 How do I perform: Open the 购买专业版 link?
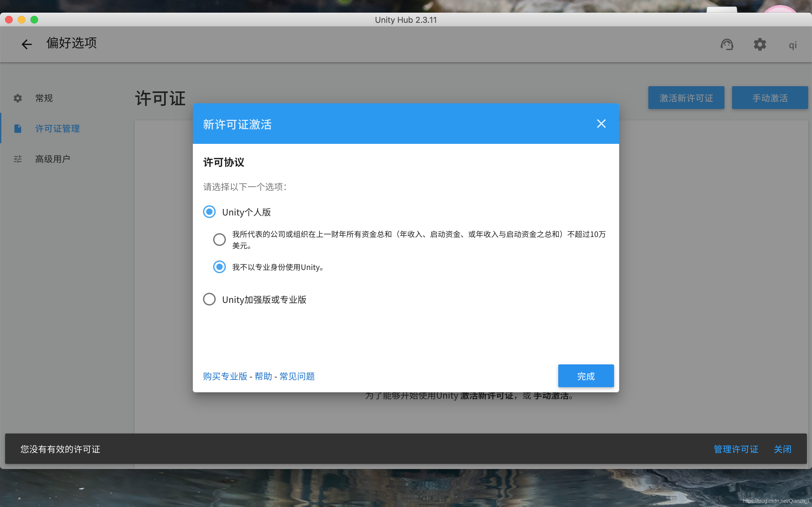click(225, 376)
